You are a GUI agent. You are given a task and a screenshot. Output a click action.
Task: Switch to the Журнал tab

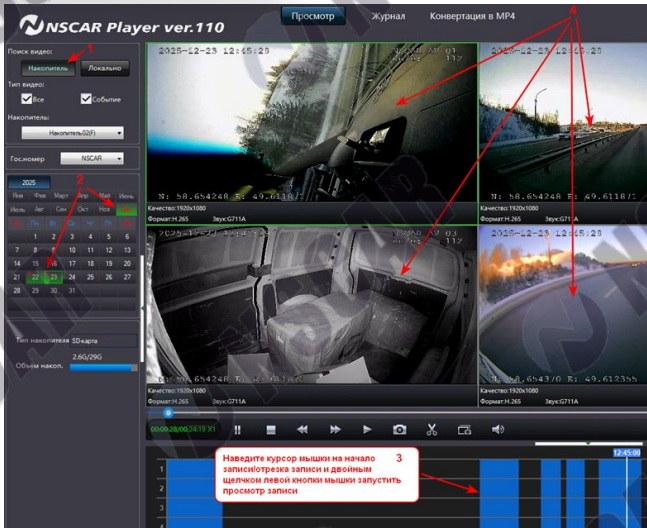[x=388, y=16]
